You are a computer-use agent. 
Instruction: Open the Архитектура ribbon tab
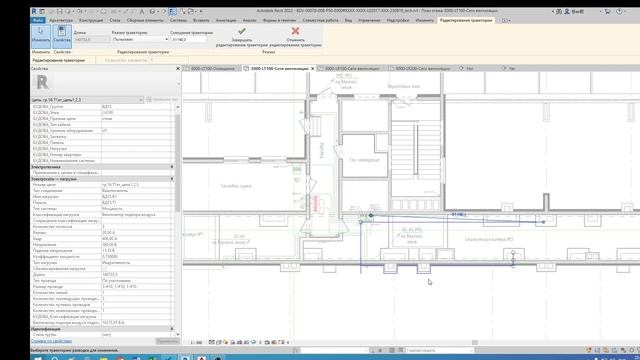(61, 20)
